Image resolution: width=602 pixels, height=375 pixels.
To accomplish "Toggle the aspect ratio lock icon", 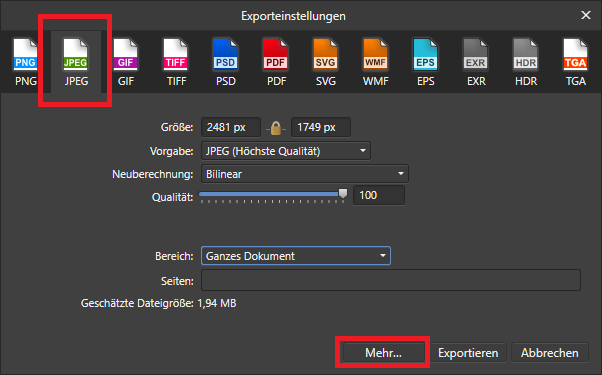I will (x=276, y=128).
